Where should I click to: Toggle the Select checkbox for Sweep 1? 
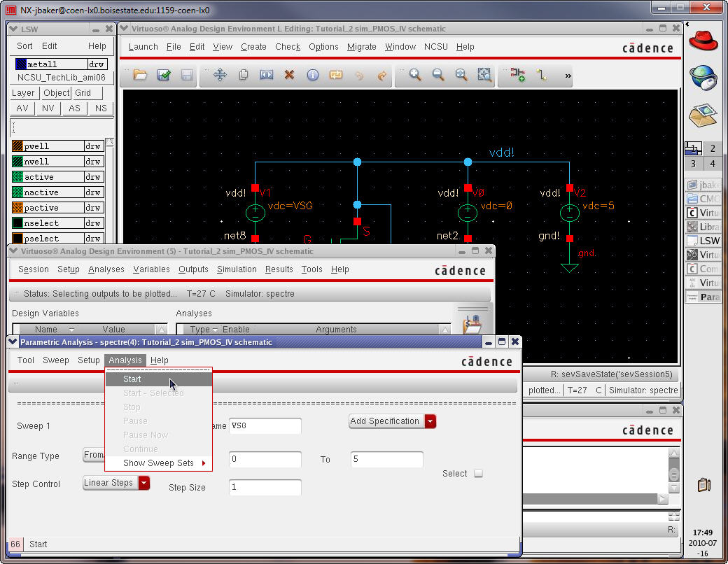click(479, 474)
